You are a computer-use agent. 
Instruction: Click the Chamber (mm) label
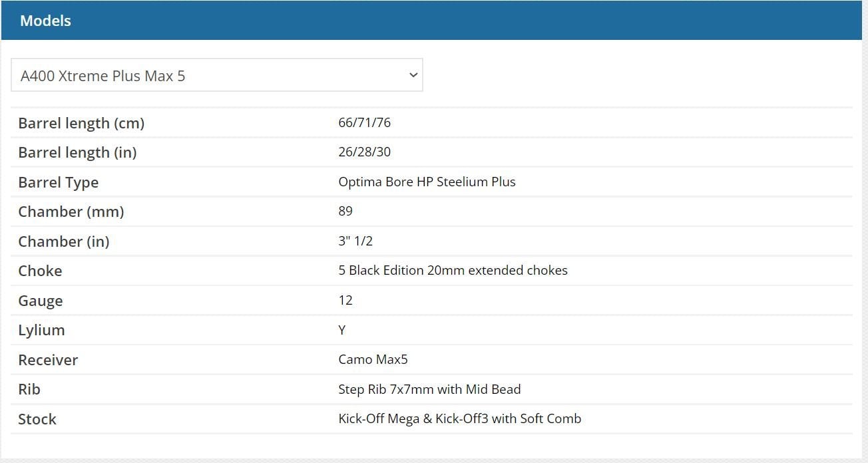[x=71, y=212]
